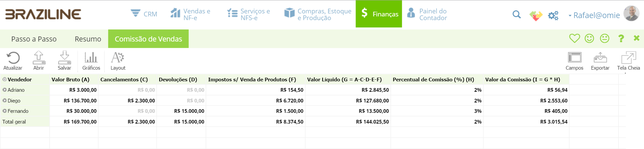Image resolution: width=644 pixels, height=149 pixels.
Task: Open the Painel do Contador module
Action: click(427, 14)
